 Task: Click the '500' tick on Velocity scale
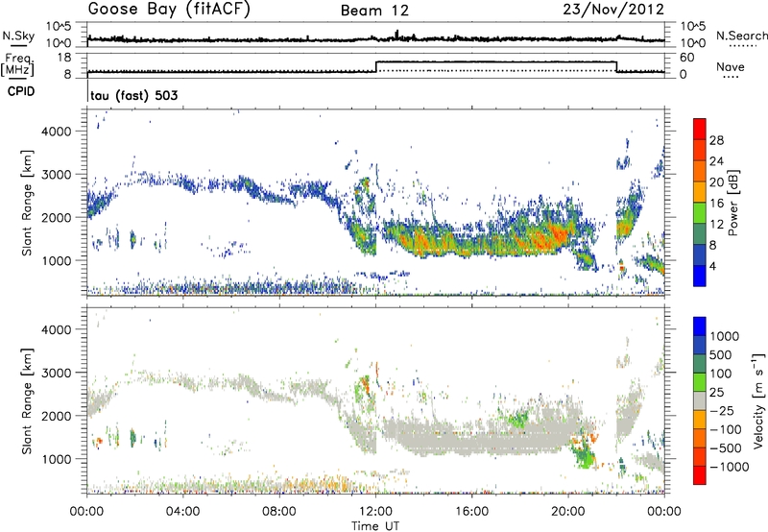point(721,354)
